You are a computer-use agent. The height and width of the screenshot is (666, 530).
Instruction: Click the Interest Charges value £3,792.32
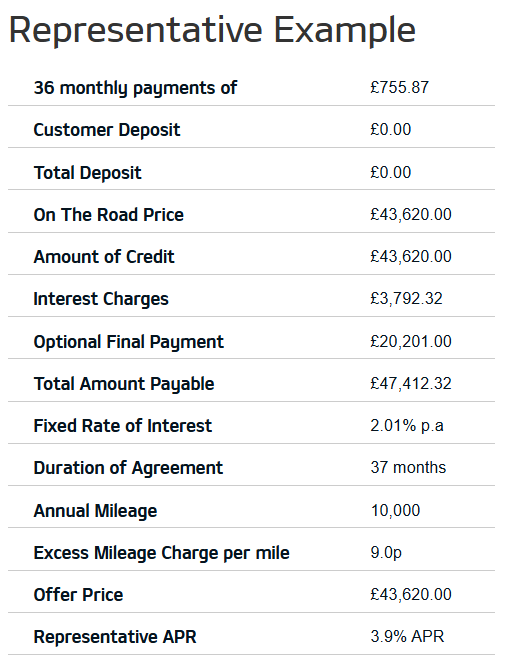(406, 299)
